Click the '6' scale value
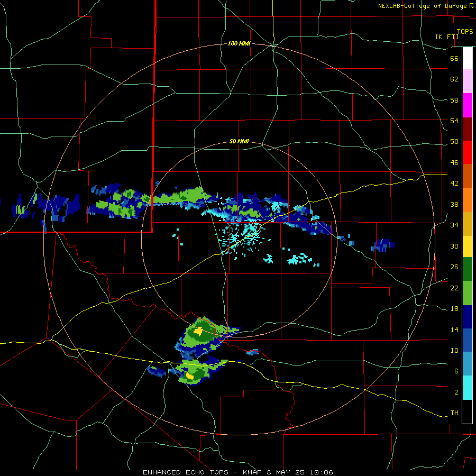The width and height of the screenshot is (476, 476). click(x=456, y=371)
